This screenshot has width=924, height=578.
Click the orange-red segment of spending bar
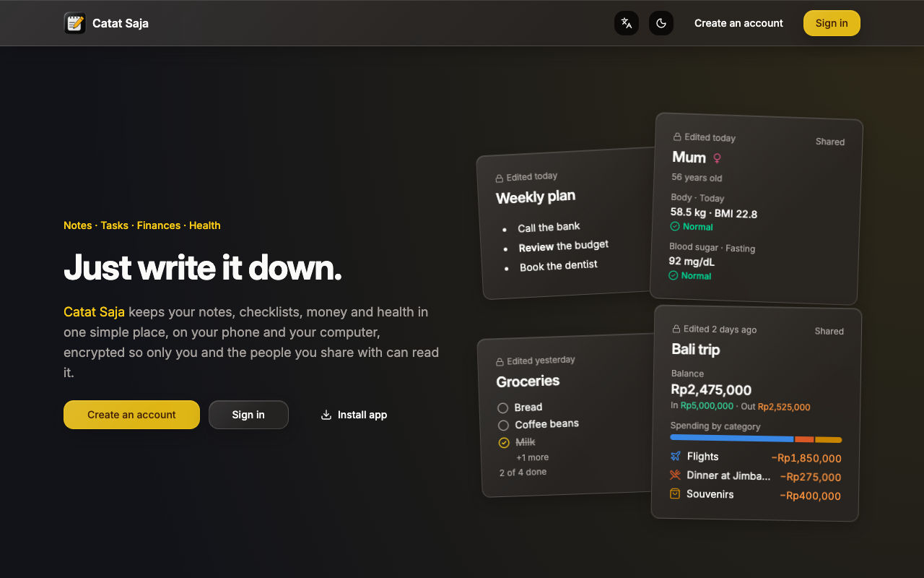pos(804,439)
